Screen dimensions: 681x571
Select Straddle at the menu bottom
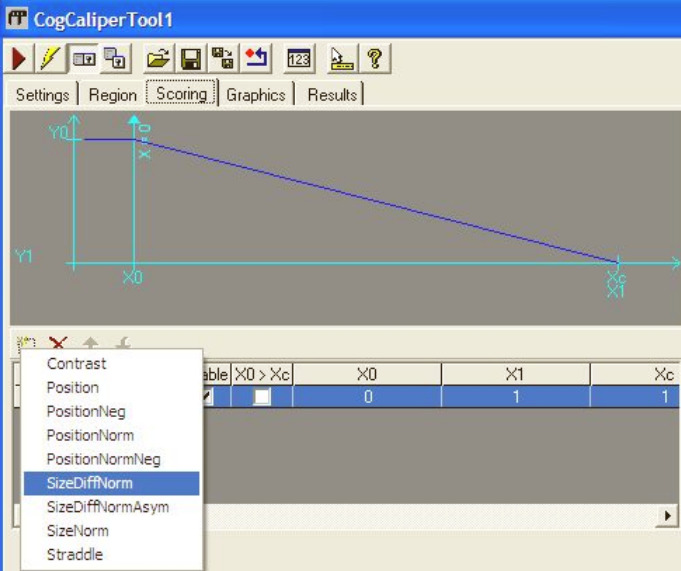(x=112, y=554)
